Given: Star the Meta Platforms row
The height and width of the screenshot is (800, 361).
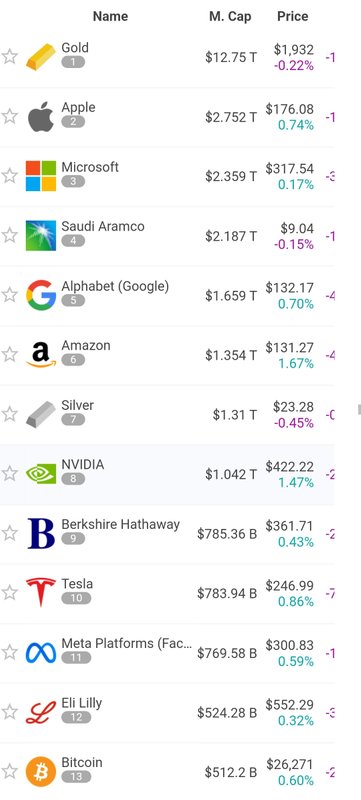Looking at the screenshot, I should point(10,652).
